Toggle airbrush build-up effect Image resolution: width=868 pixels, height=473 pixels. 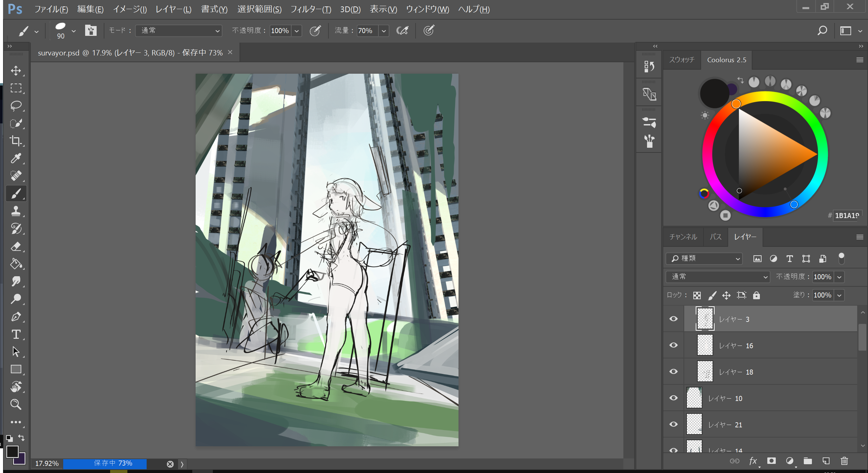pos(402,31)
